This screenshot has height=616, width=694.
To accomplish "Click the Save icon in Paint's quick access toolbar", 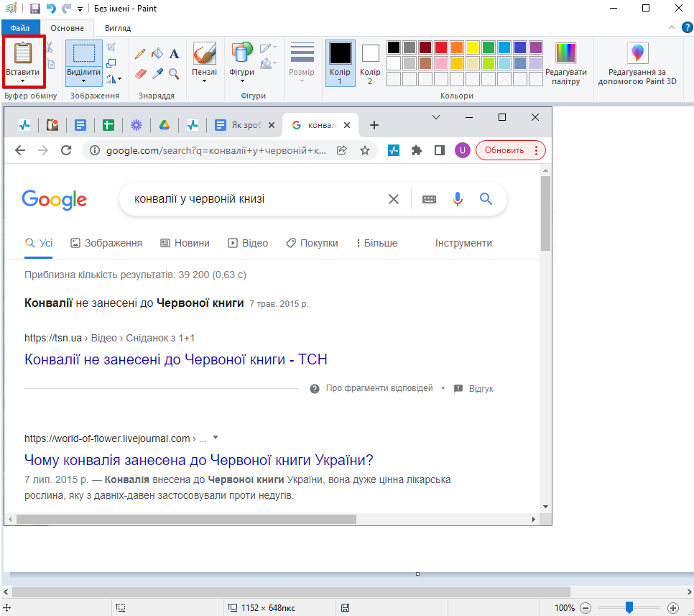I will 35,9.
